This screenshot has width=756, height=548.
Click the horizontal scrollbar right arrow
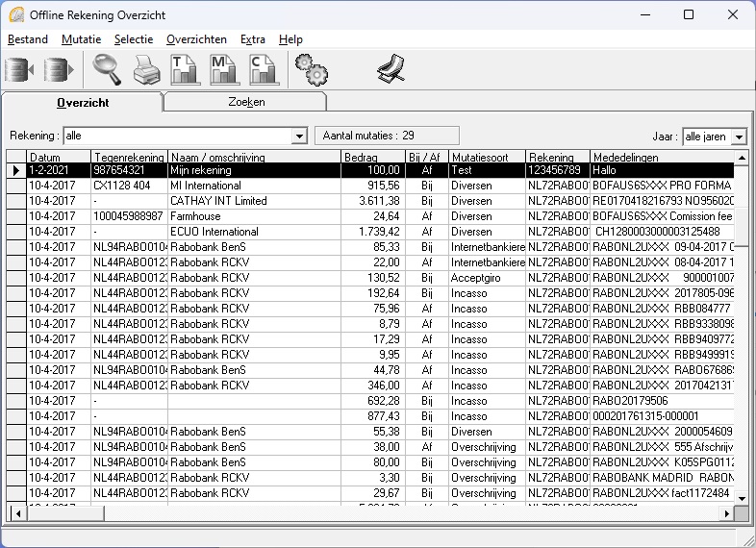(x=726, y=511)
